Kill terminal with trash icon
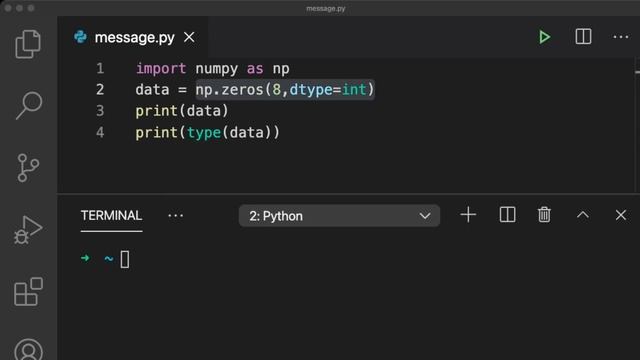 click(544, 215)
